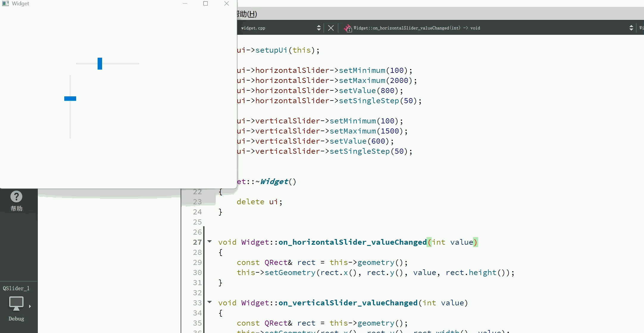Click the setGeometry call on line 30
644x333 pixels.
[290, 273]
